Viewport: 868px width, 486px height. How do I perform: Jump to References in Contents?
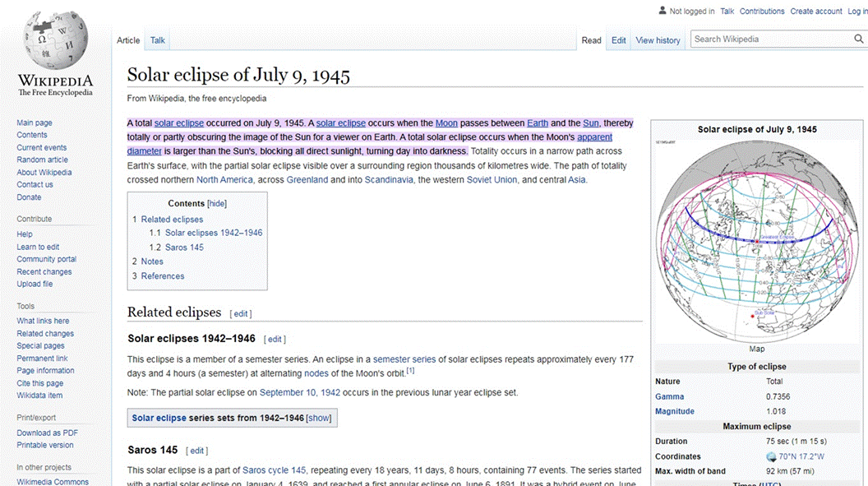(163, 276)
